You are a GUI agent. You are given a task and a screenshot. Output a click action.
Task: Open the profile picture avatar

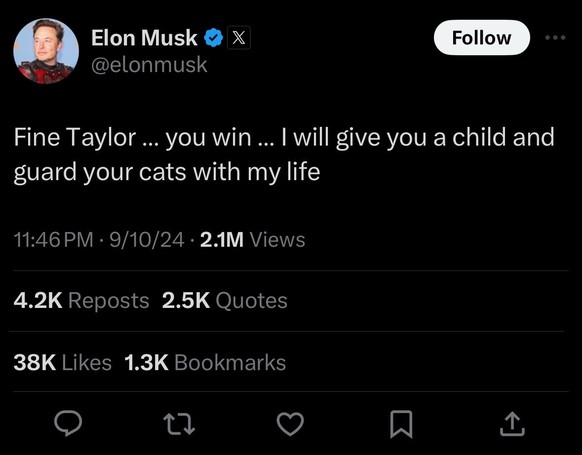[x=46, y=51]
